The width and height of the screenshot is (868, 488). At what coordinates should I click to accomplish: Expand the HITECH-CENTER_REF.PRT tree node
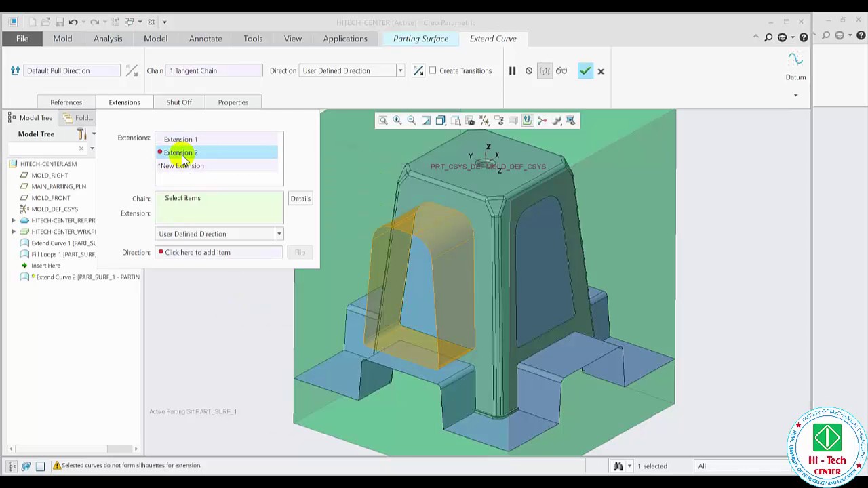[x=14, y=220]
